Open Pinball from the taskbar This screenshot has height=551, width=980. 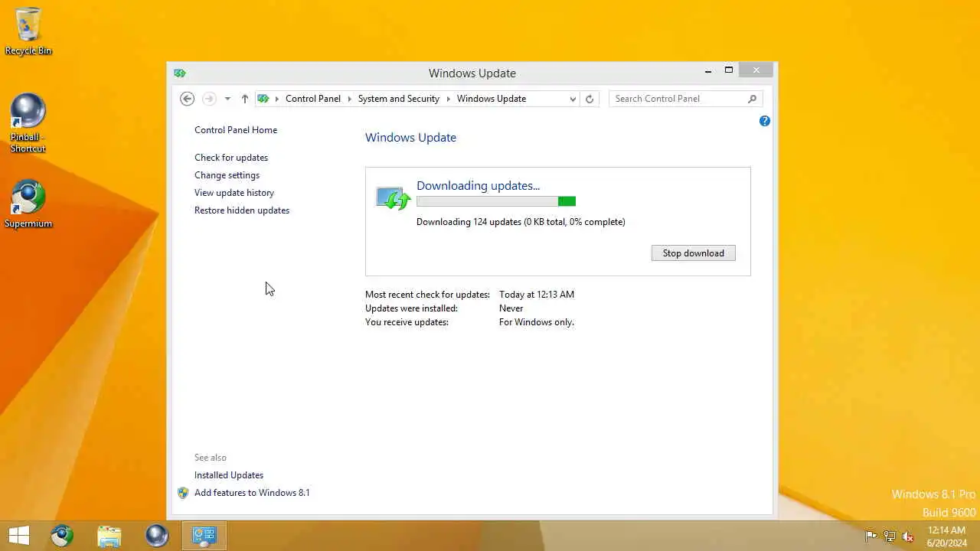click(x=157, y=536)
